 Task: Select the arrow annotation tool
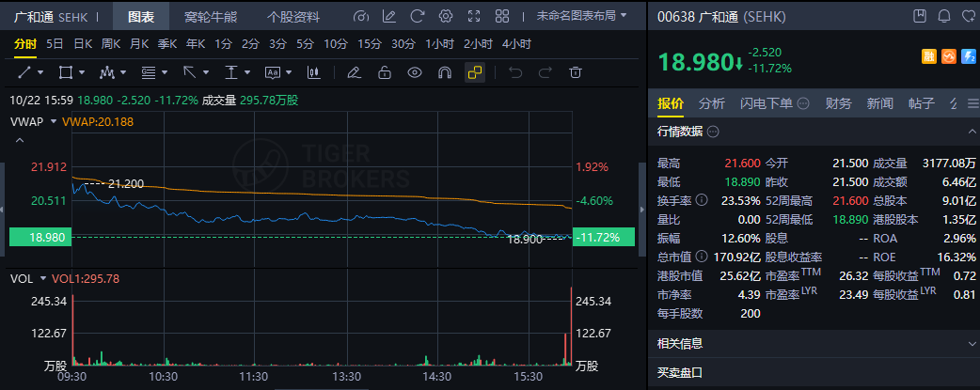[x=189, y=72]
